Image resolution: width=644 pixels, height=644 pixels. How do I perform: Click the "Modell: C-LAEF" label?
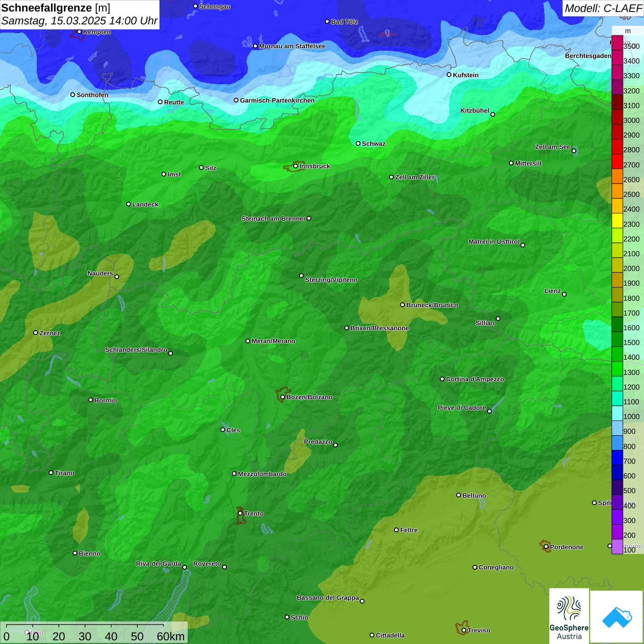pos(603,8)
